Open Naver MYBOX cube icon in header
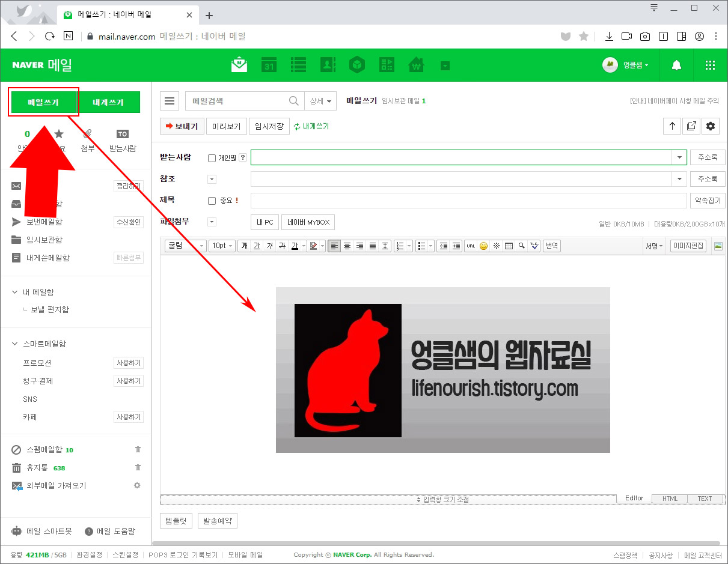Image resolution: width=728 pixels, height=564 pixels. click(x=357, y=64)
